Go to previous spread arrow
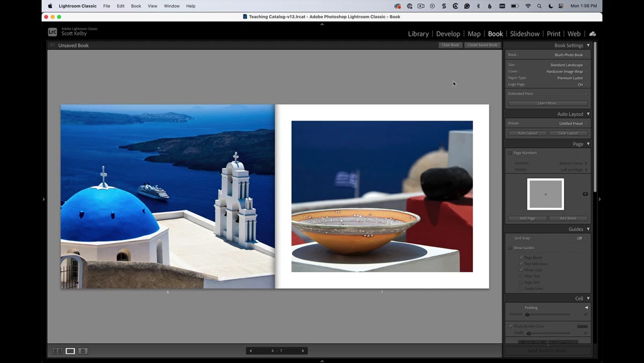Image resolution: width=644 pixels, height=363 pixels. coord(251,351)
